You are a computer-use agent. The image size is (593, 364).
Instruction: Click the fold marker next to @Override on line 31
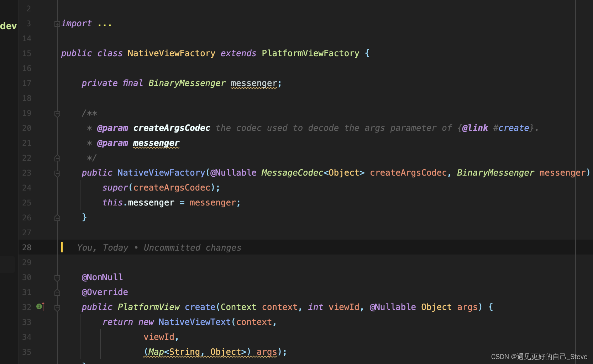(57, 292)
